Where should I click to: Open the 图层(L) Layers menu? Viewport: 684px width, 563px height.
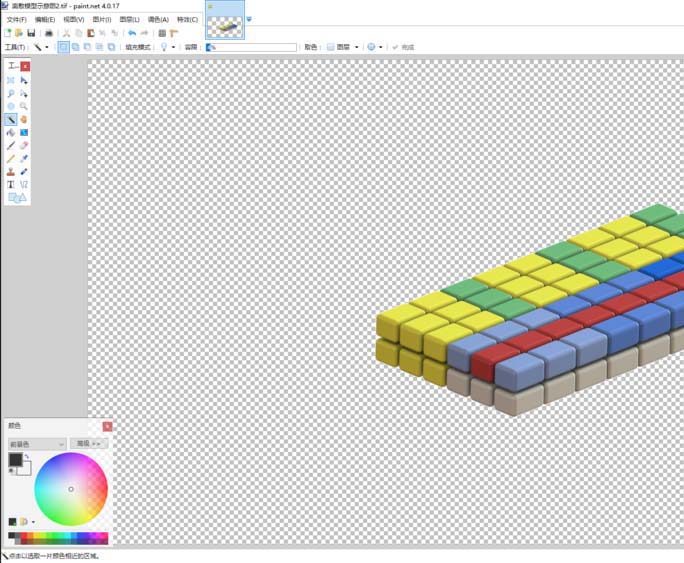tap(130, 20)
